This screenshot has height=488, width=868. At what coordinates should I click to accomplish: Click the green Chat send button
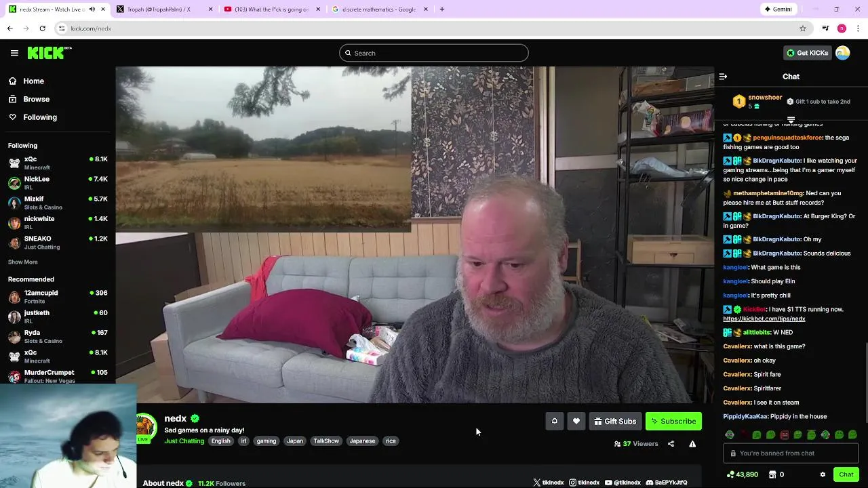coord(846,474)
